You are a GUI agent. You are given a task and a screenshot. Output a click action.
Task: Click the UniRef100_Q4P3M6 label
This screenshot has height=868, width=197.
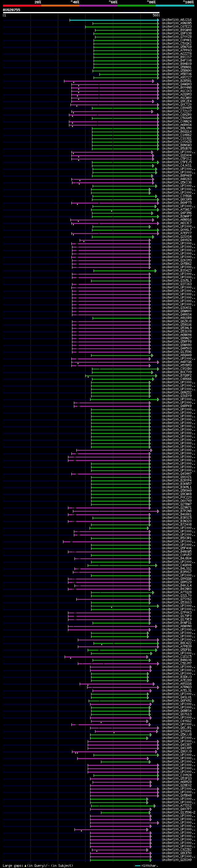[177, 213]
